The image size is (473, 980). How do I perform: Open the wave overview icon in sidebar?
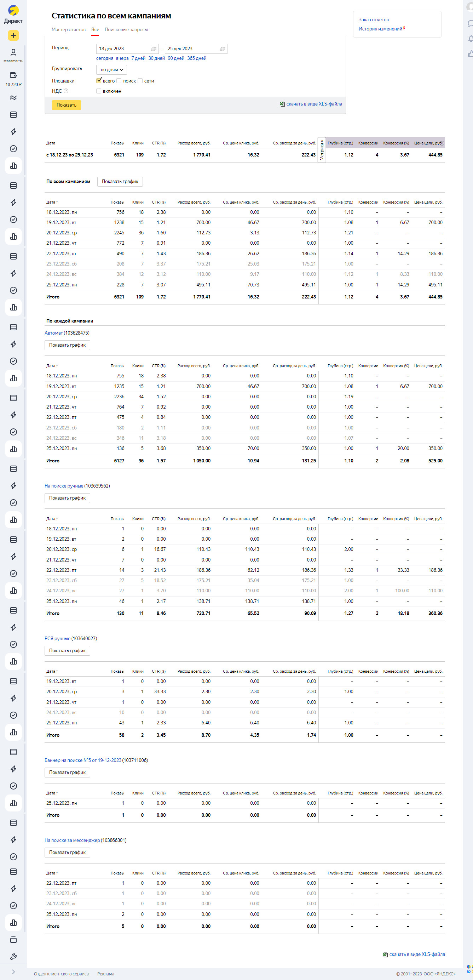tap(13, 98)
